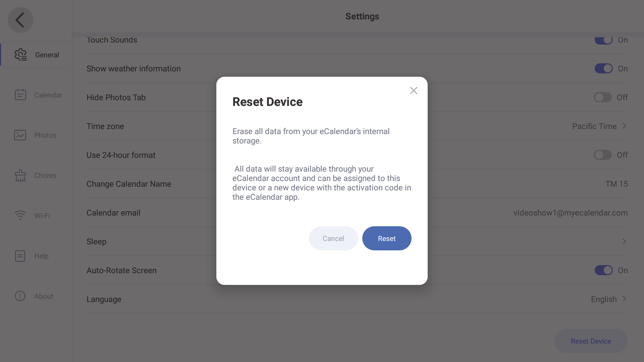Confirm with the blue Reset button
The image size is (644, 362).
[386, 238]
